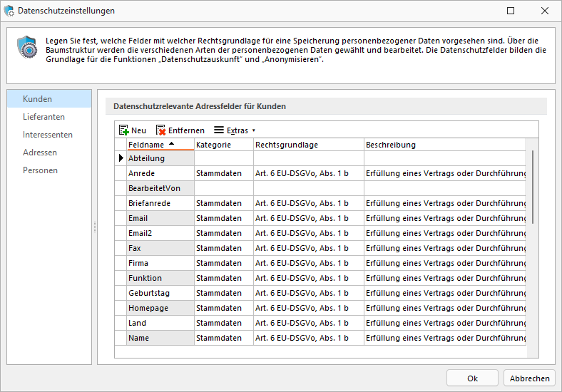This screenshot has height=392, width=562.
Task: Click the title bar shield icon
Action: coord(9,11)
